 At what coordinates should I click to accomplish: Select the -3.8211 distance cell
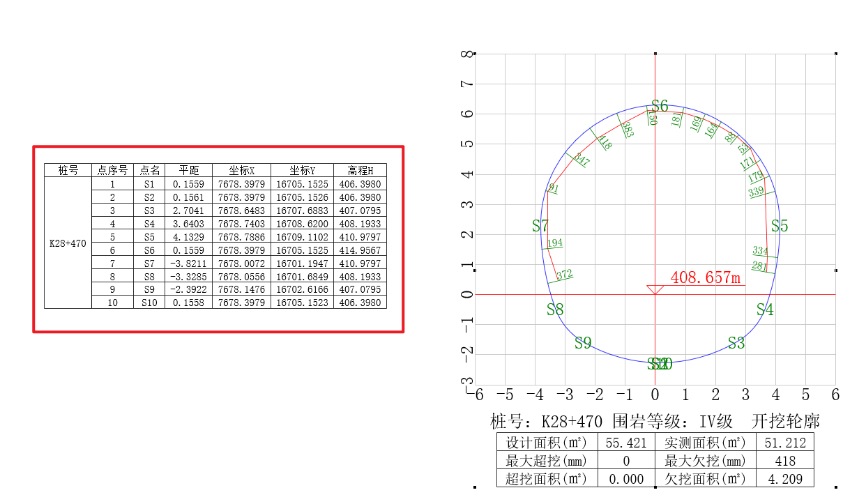188,263
